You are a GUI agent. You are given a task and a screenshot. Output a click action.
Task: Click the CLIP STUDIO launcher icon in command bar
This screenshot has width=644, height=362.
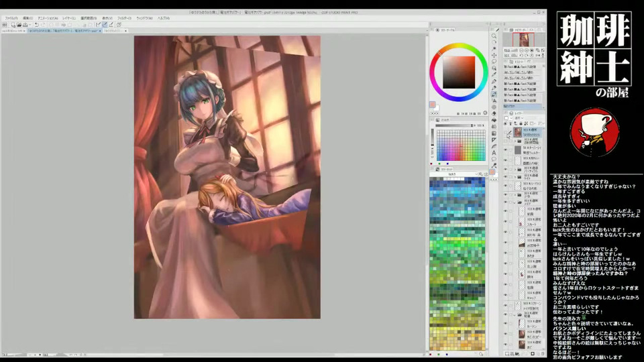(x=5, y=25)
